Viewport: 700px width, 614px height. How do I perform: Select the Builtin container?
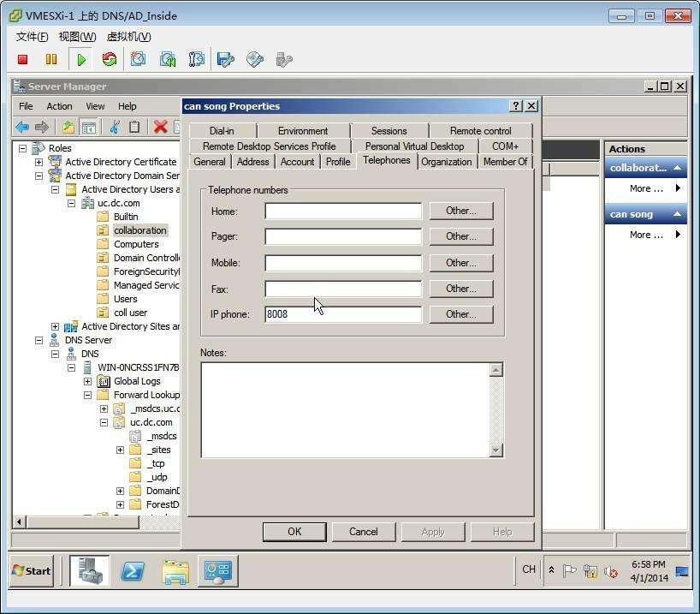(126, 217)
